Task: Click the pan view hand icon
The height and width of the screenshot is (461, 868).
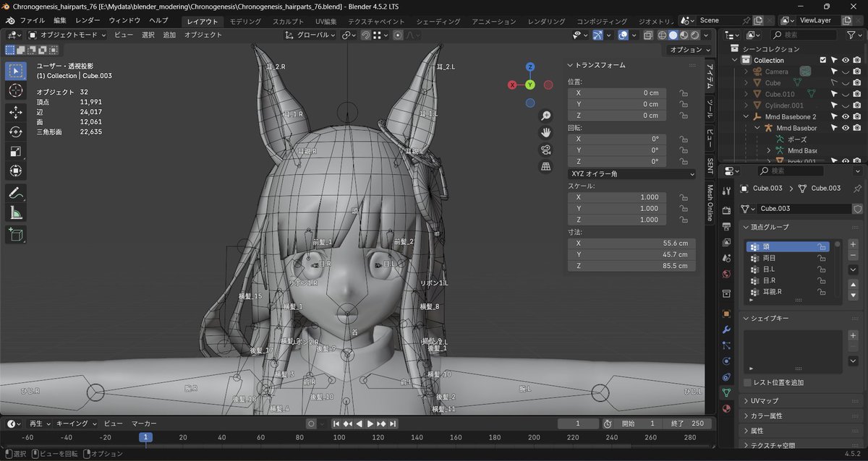Action: [x=546, y=132]
